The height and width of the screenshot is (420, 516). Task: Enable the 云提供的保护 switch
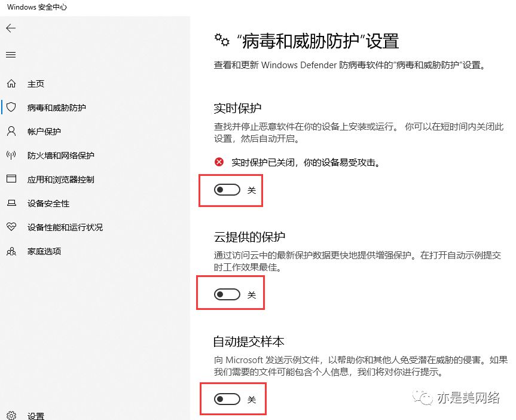(227, 294)
